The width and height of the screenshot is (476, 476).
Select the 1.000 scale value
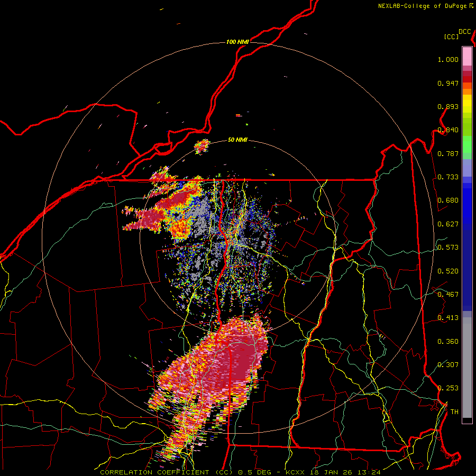448,59
